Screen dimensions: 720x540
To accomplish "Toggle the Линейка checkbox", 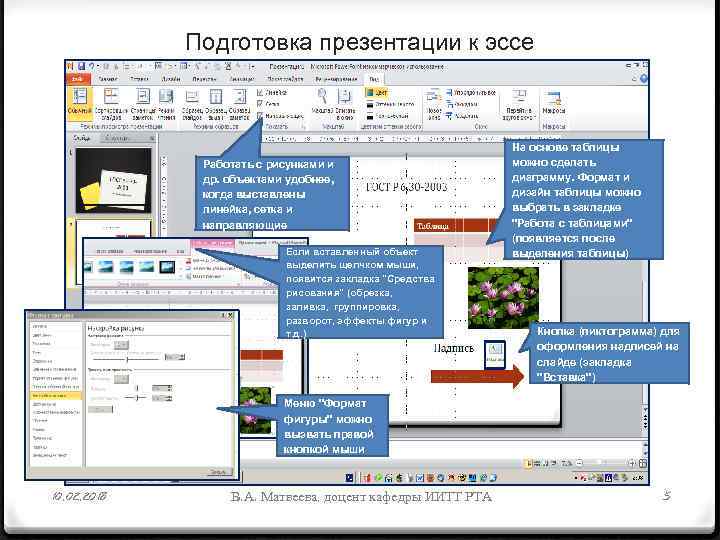I will pyautogui.click(x=260, y=92).
